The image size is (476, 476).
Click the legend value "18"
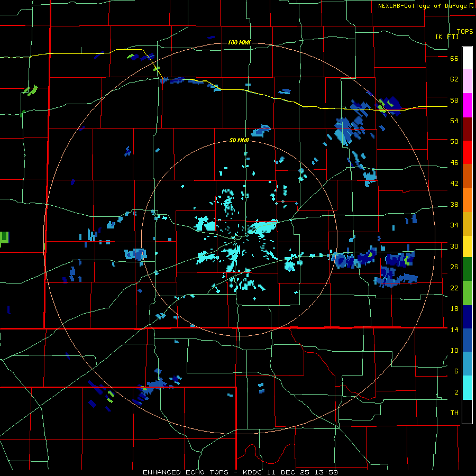(x=454, y=309)
